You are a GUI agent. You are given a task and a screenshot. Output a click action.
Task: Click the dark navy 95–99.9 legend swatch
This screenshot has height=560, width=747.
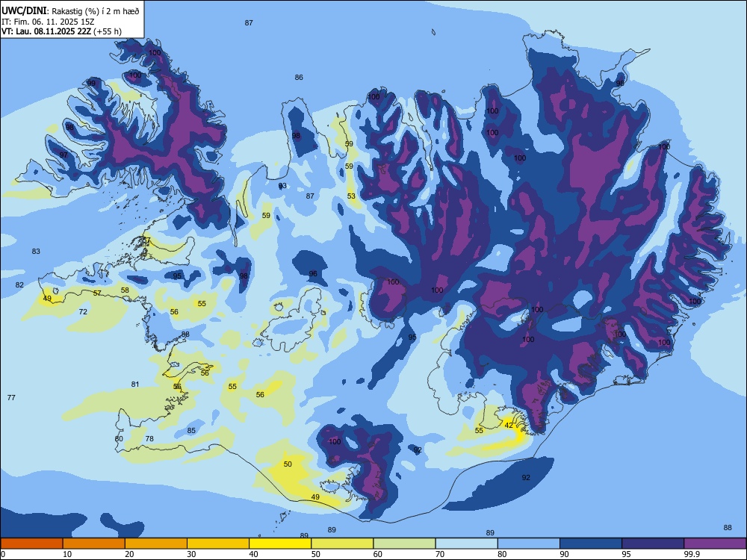click(x=653, y=544)
